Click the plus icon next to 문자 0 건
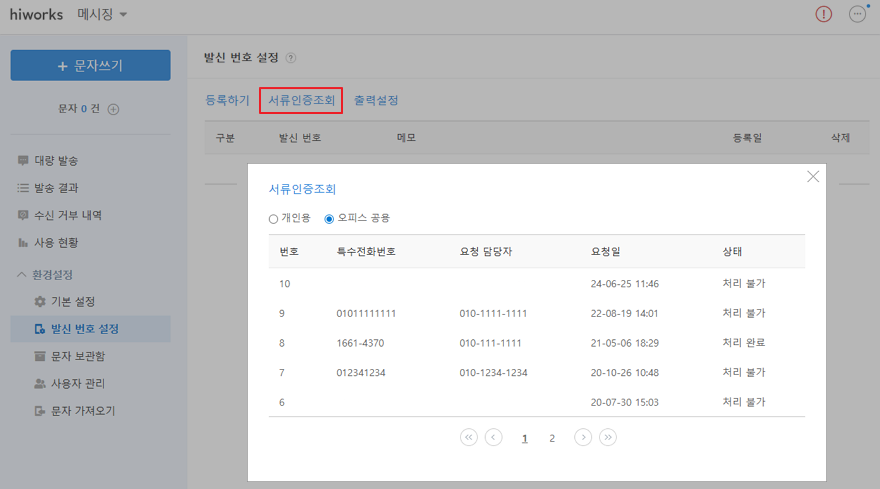Image resolution: width=880 pixels, height=489 pixels. click(113, 109)
